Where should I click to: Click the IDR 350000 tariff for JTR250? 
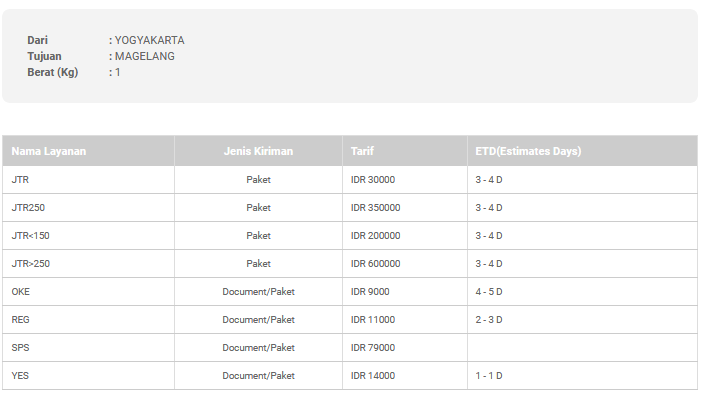click(375, 208)
